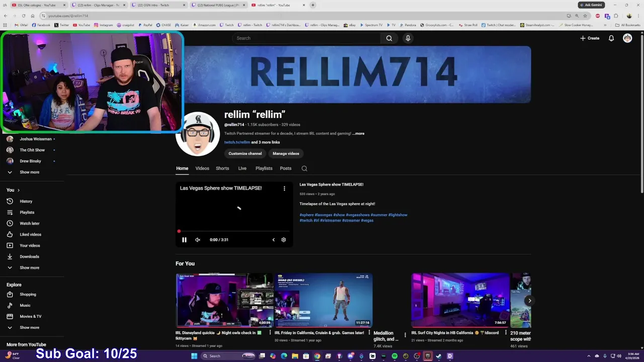This screenshot has height=362, width=644.
Task: Open the 'and 3 more links' text
Action: [x=266, y=142]
